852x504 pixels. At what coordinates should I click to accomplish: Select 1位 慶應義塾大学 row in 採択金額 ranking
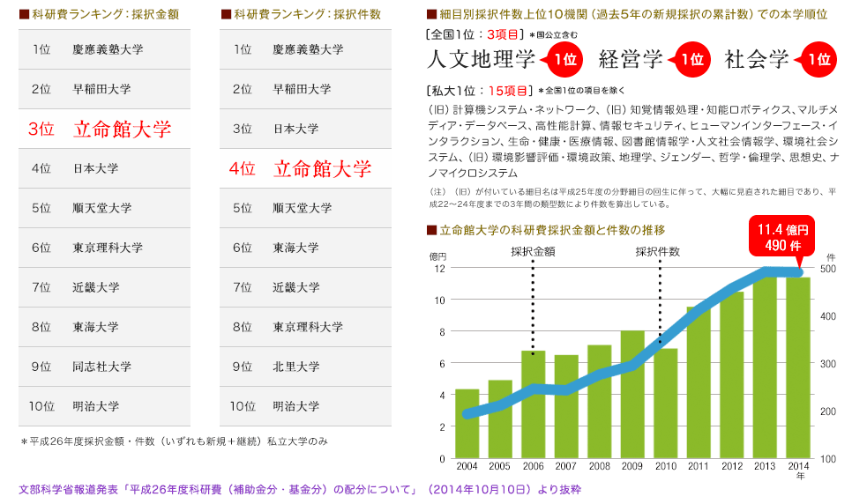pos(104,49)
